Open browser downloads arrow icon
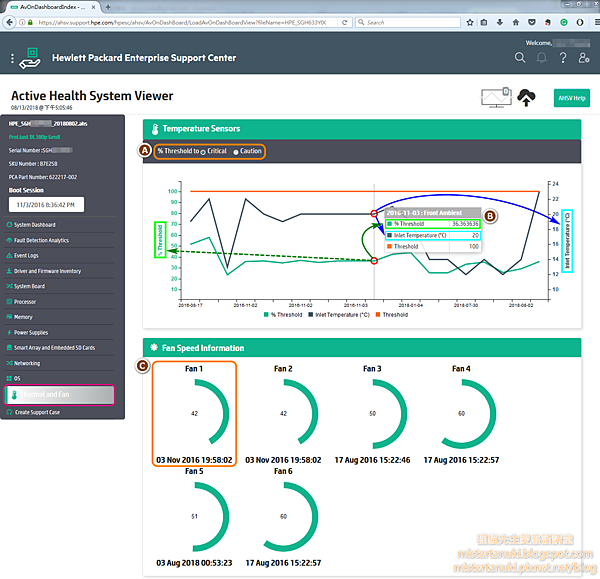This screenshot has height=579, width=600. [x=500, y=22]
